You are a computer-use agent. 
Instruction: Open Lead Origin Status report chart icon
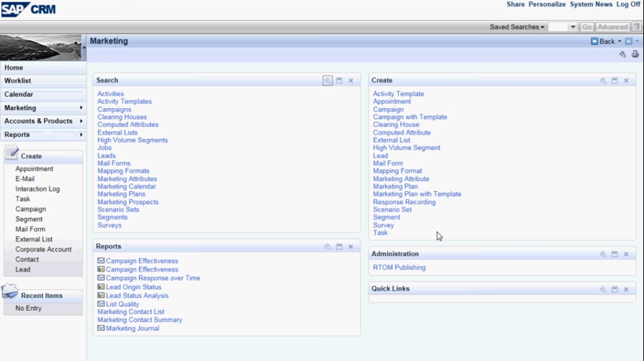click(x=101, y=287)
